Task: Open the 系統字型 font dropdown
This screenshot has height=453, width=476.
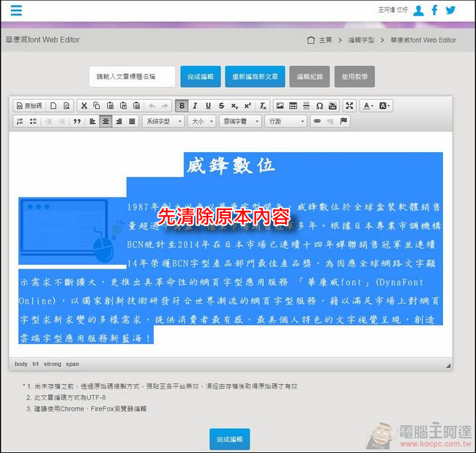Action: pos(163,121)
